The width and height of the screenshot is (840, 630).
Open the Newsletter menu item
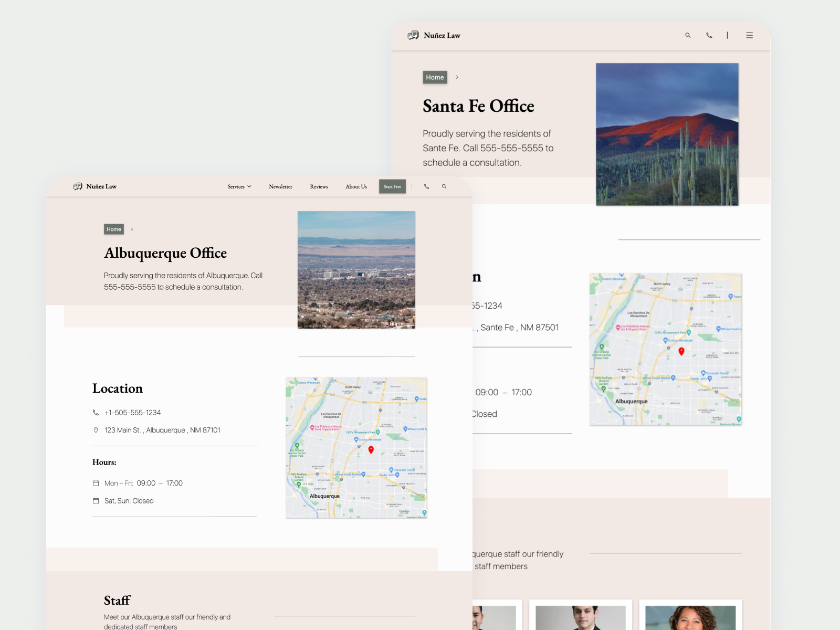(280, 186)
